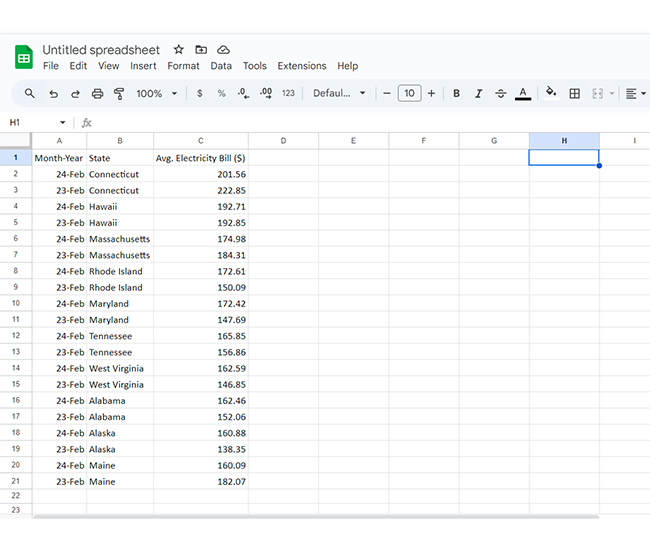Undo the last action
Screen dimensions: 650x550
tap(53, 94)
